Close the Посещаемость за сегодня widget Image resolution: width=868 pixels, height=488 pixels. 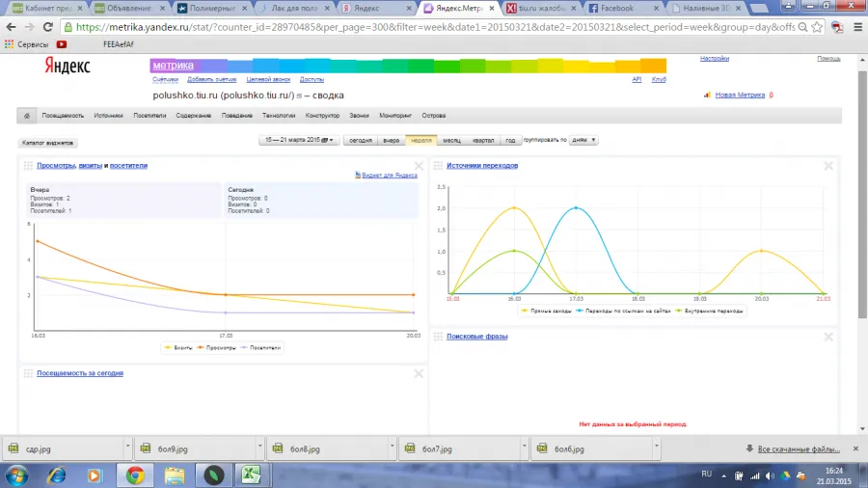(x=419, y=374)
